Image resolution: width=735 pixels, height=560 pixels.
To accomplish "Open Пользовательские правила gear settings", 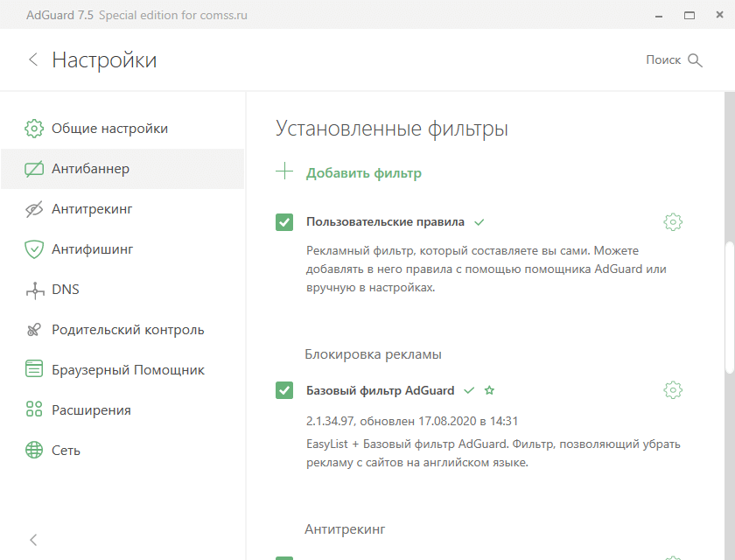I will pos(673,221).
